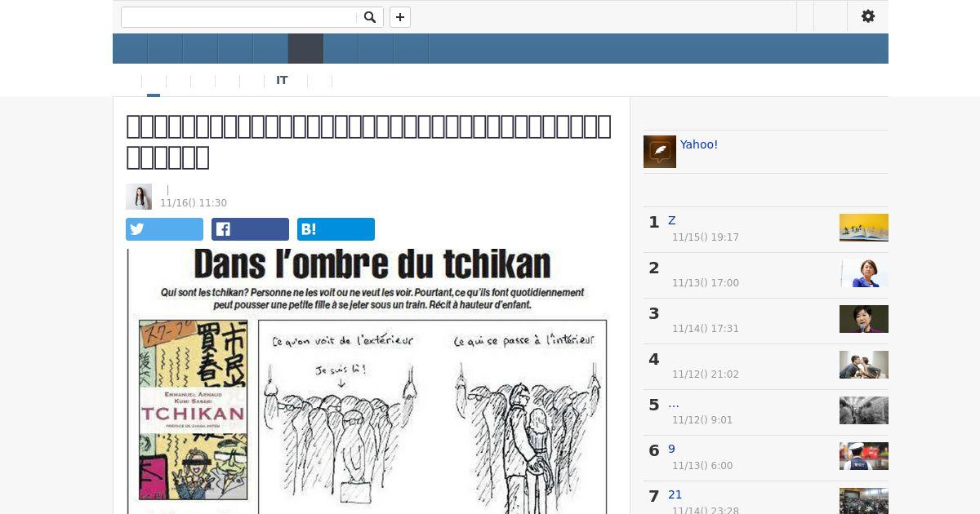The image size is (980, 514).
Task: Share the article on Facebook
Action: 250,229
